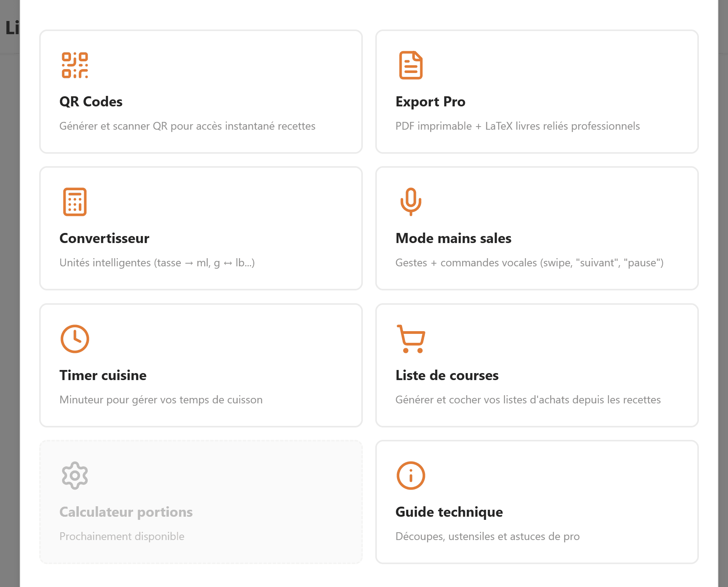Click the Timer cuisine clock icon

click(75, 339)
